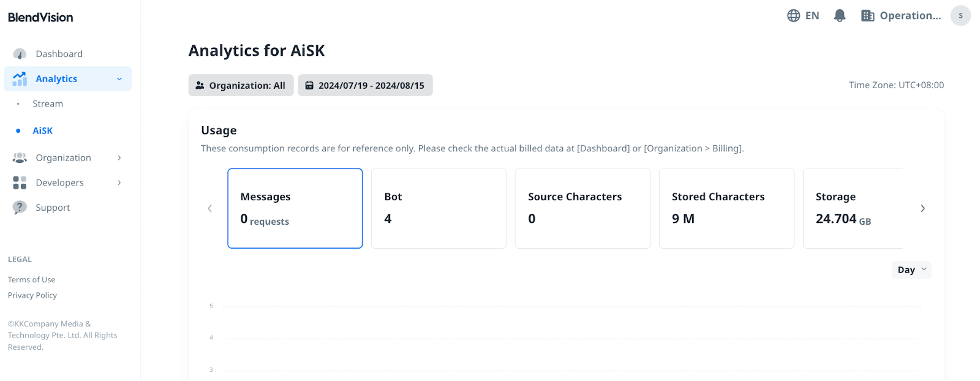Image resolution: width=980 pixels, height=381 pixels.
Task: Click the globe language icon
Action: [793, 16]
